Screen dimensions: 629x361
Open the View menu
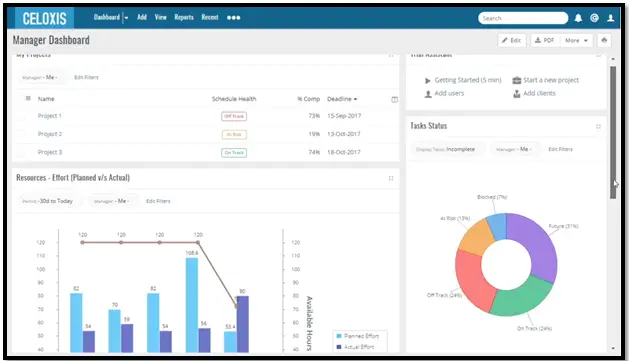[x=160, y=17]
